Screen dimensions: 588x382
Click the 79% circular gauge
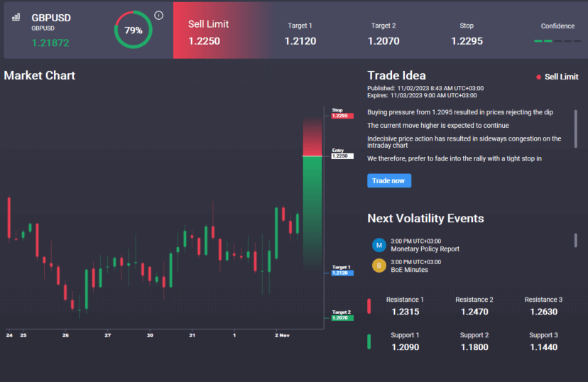(x=134, y=30)
